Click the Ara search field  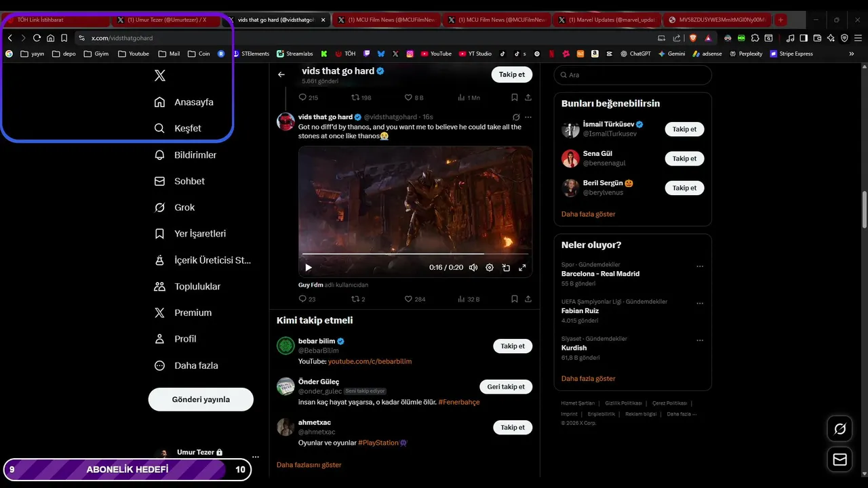tap(633, 75)
